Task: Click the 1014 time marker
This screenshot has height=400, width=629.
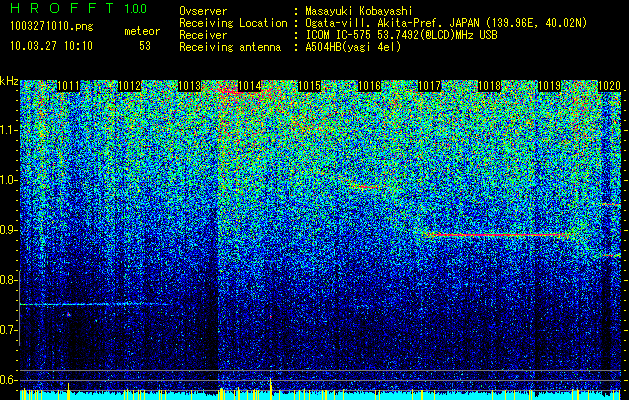Action: pyautogui.click(x=250, y=86)
